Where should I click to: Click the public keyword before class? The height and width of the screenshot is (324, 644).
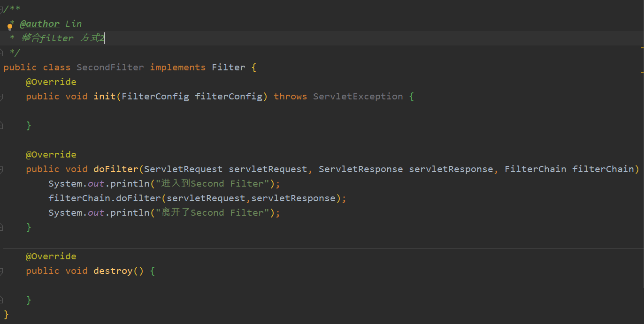(20, 68)
